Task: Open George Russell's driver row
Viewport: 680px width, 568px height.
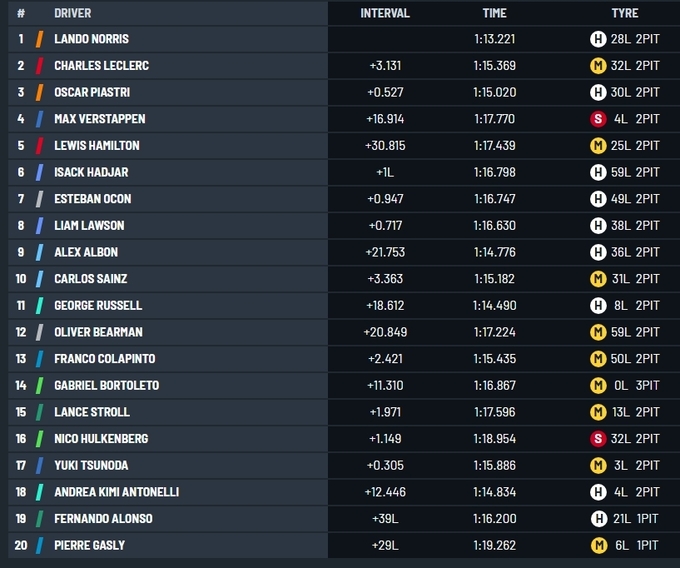Action: point(98,306)
